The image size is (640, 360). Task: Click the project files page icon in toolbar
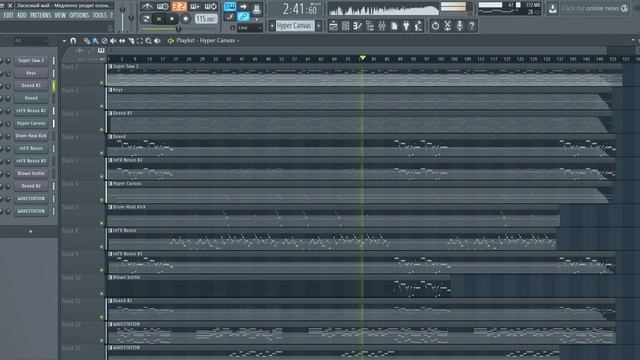point(394,26)
